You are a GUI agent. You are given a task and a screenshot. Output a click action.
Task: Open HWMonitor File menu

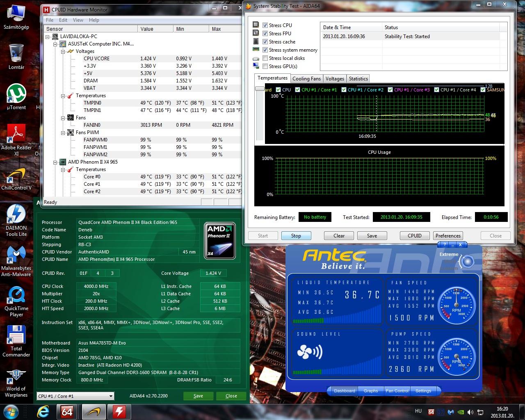pyautogui.click(x=50, y=20)
